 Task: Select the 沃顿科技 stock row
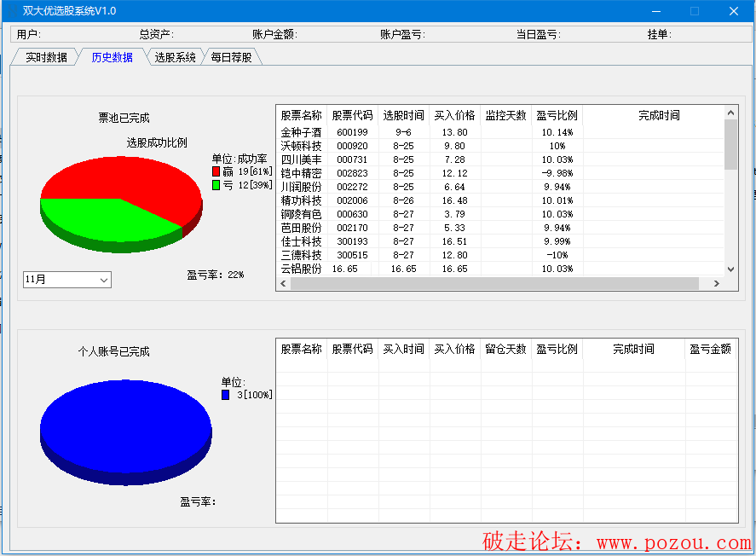pyautogui.click(x=500, y=146)
